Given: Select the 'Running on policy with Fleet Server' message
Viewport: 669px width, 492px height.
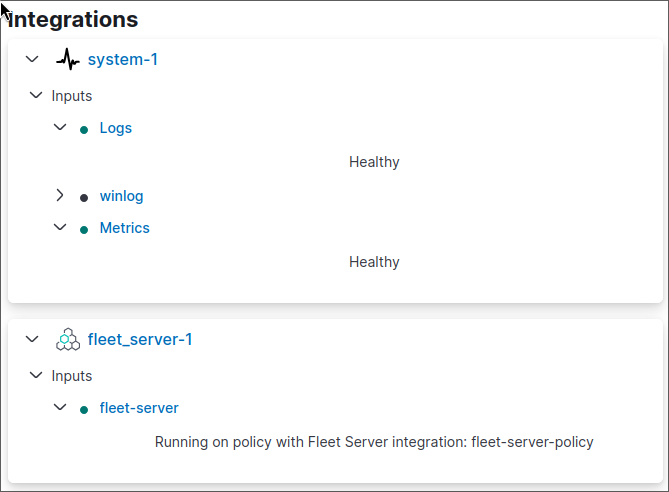Looking at the screenshot, I should (374, 442).
